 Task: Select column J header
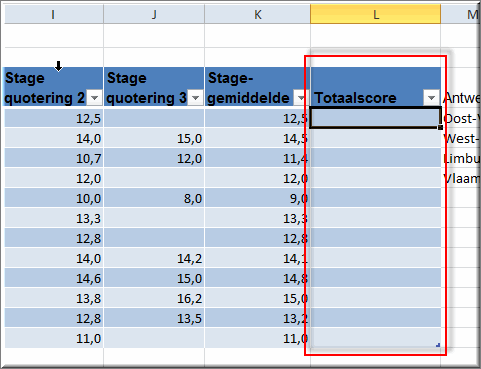click(154, 14)
